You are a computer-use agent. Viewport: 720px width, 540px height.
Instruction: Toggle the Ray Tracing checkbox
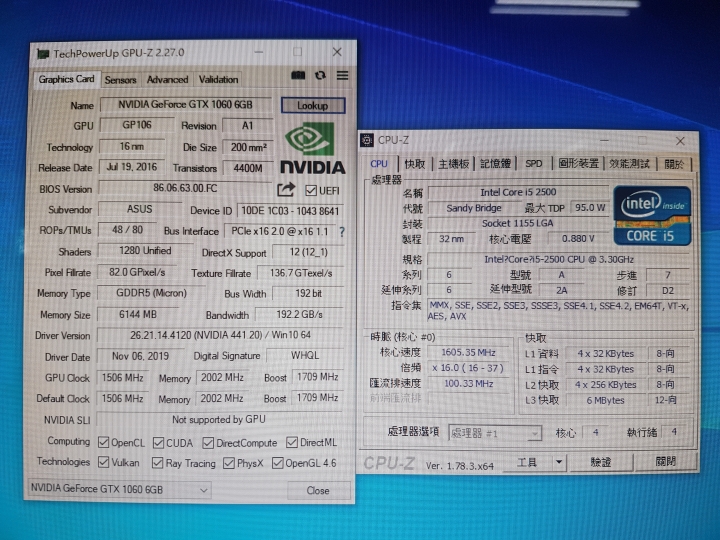click(157, 463)
